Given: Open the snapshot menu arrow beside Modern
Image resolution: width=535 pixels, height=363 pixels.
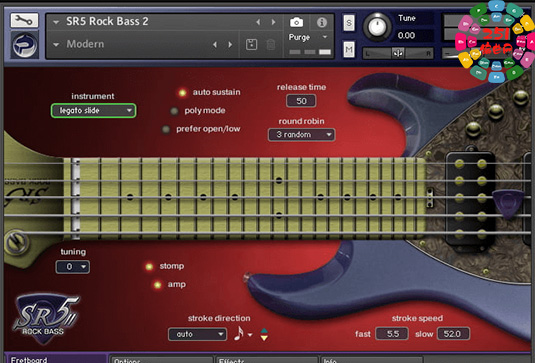Looking at the screenshot, I should [56, 45].
